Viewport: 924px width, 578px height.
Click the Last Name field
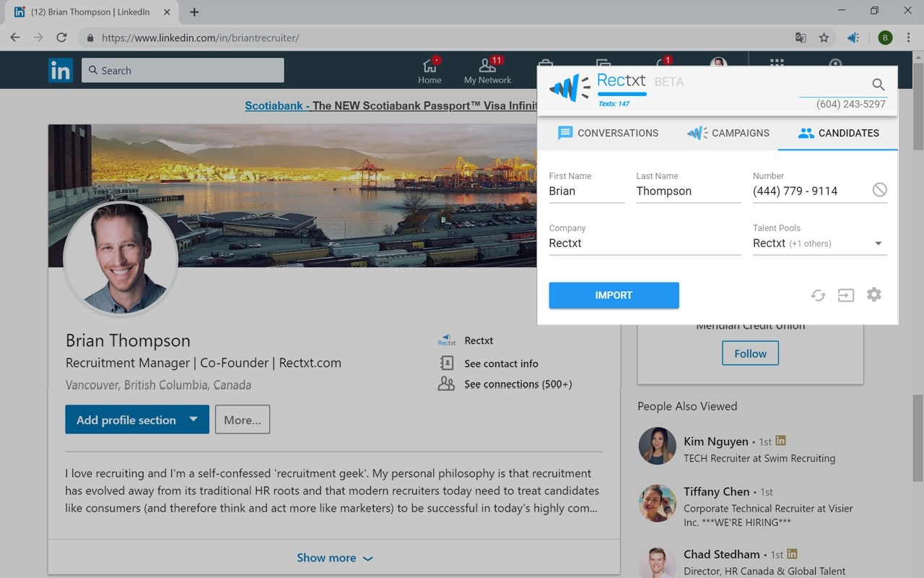click(689, 191)
